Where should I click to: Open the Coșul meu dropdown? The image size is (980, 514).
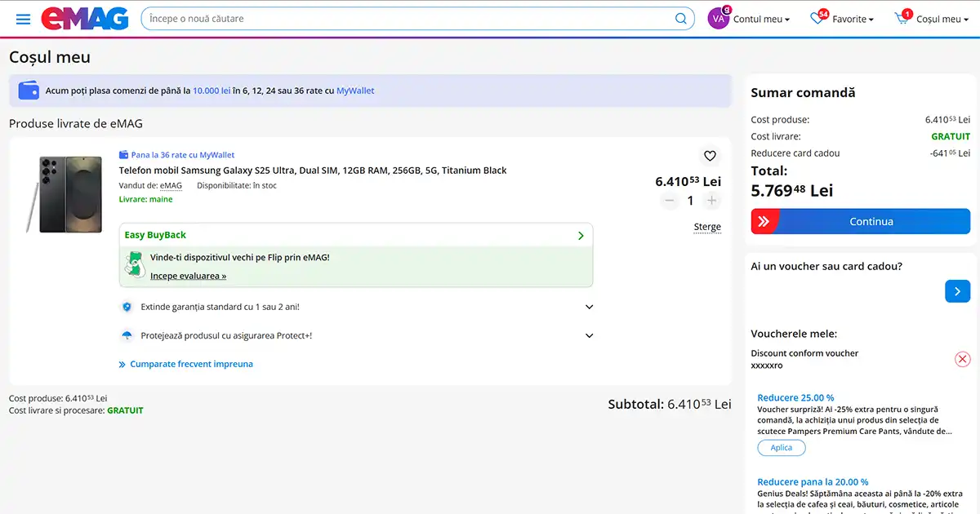(x=942, y=19)
